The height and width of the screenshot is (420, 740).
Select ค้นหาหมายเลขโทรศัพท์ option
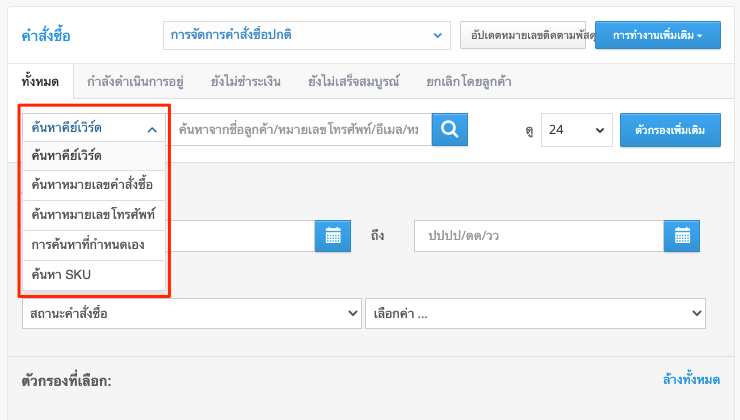[x=94, y=215]
